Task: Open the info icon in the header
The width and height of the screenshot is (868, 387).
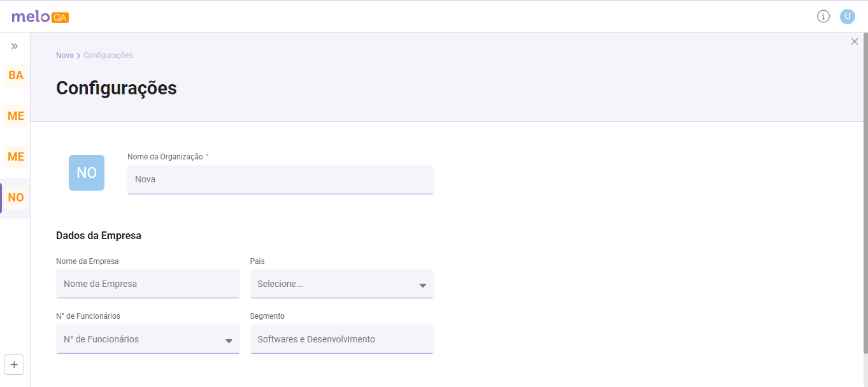Action: (x=823, y=17)
